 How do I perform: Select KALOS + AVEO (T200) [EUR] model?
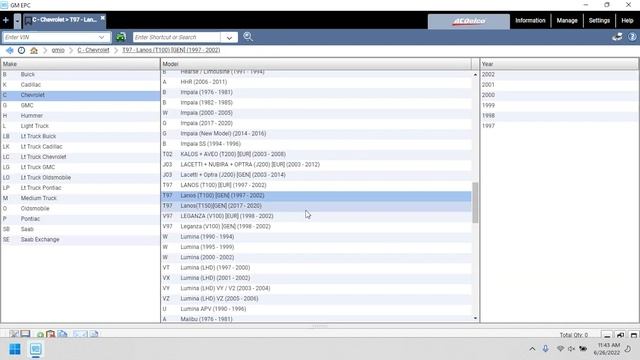[316, 154]
